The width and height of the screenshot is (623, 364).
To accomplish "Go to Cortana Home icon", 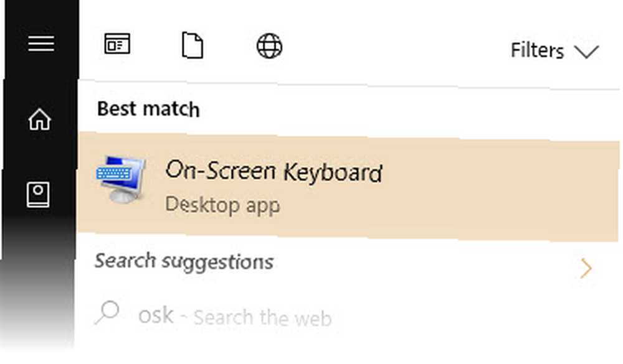I will coord(40,119).
